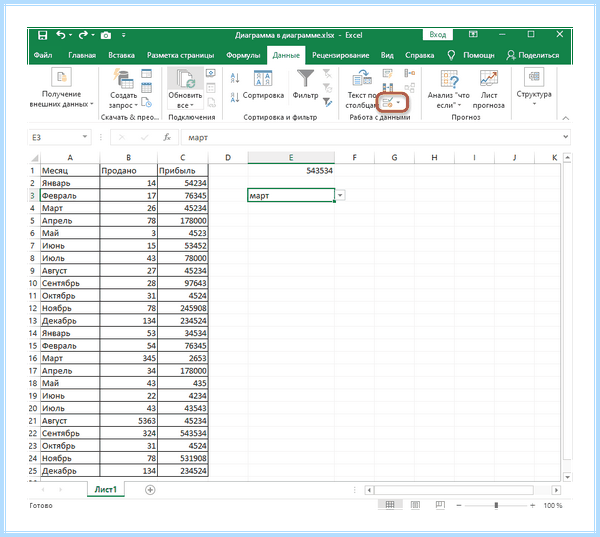Image resolution: width=600 pixels, height=537 pixels.
Task: Click the formula bar containing март
Action: click(x=371, y=137)
